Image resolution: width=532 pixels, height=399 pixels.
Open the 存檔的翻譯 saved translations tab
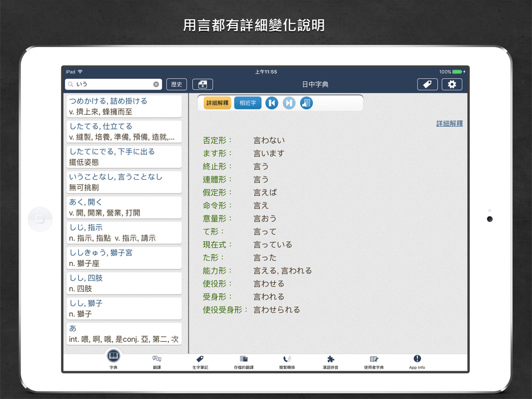pyautogui.click(x=244, y=362)
